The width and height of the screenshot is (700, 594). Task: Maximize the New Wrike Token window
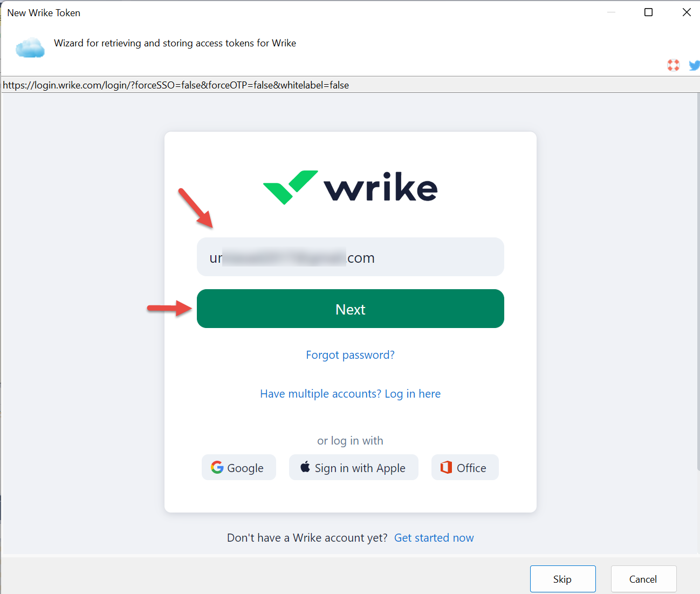coord(648,12)
